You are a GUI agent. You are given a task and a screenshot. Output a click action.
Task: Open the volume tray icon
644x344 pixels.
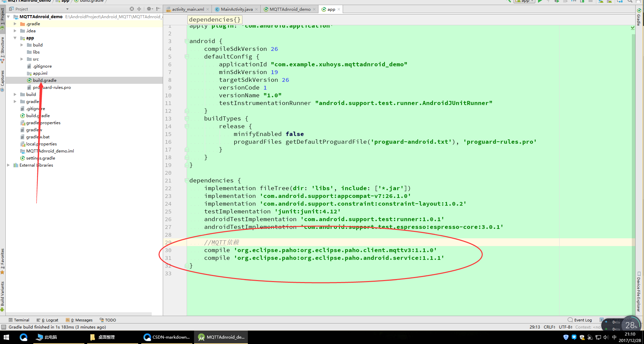(606, 337)
